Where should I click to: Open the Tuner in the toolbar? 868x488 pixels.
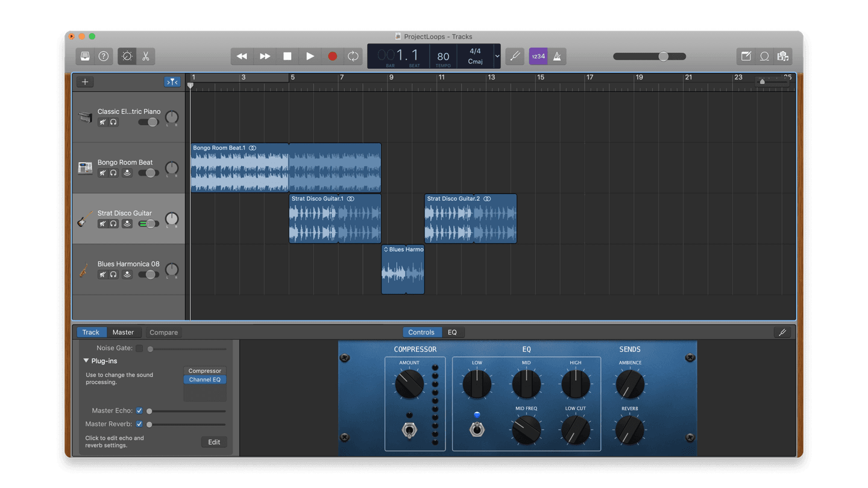pyautogui.click(x=515, y=56)
